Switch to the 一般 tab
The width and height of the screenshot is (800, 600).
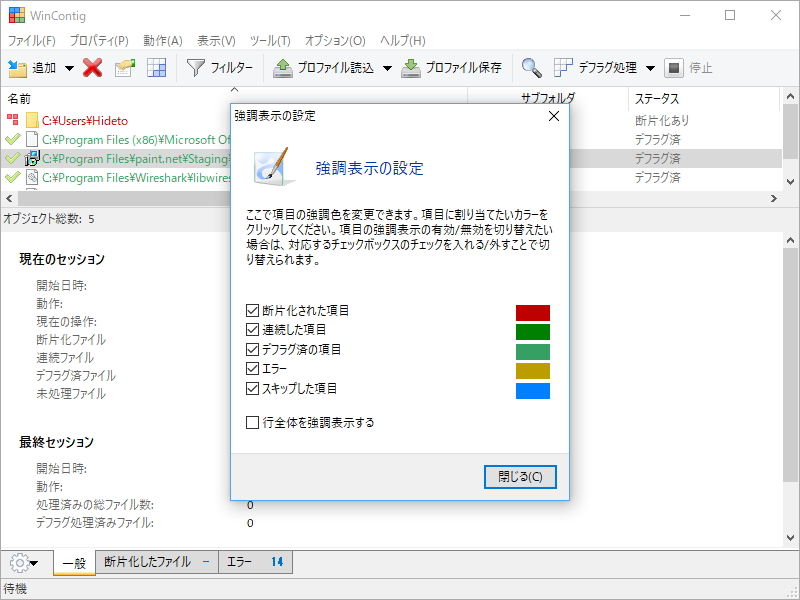pyautogui.click(x=74, y=563)
